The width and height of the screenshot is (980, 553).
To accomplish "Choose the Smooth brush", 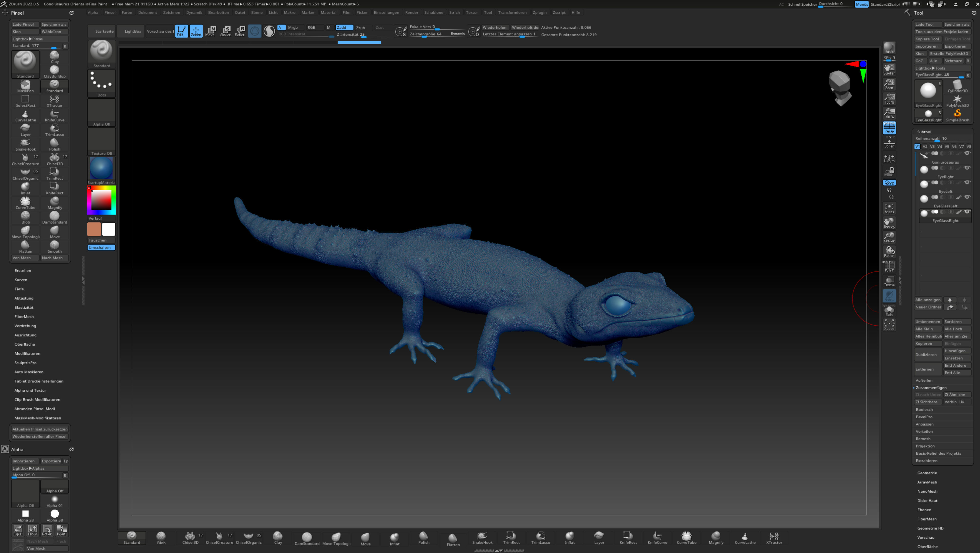I will (x=54, y=247).
